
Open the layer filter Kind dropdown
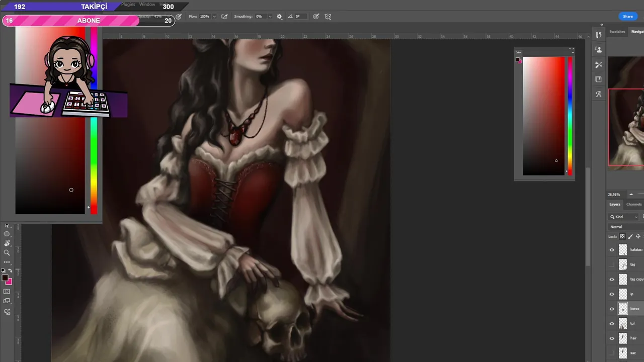(623, 217)
